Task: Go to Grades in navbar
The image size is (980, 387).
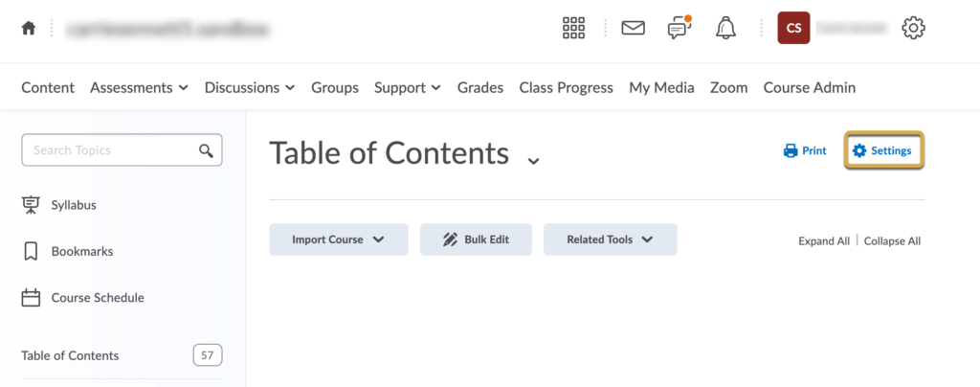Action: tap(480, 87)
